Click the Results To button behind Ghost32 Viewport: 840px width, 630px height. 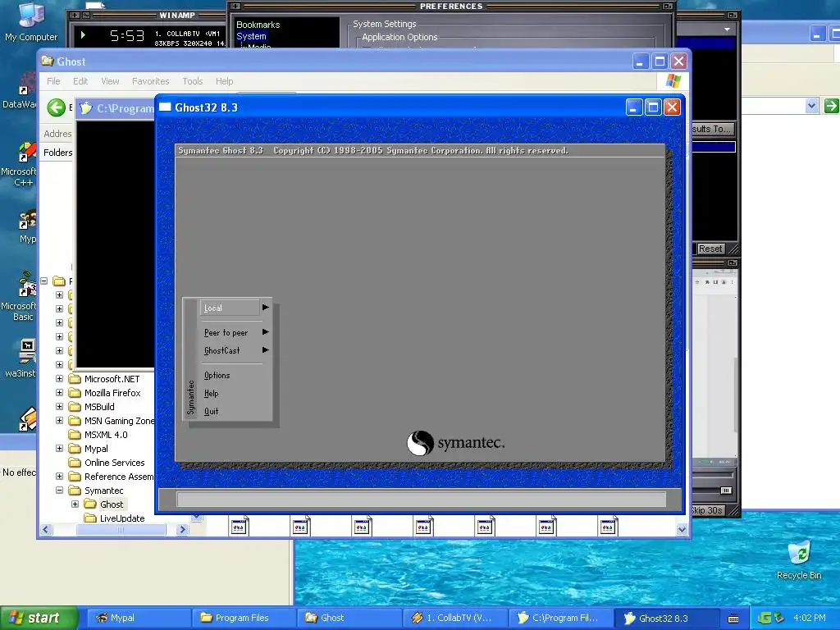point(711,129)
